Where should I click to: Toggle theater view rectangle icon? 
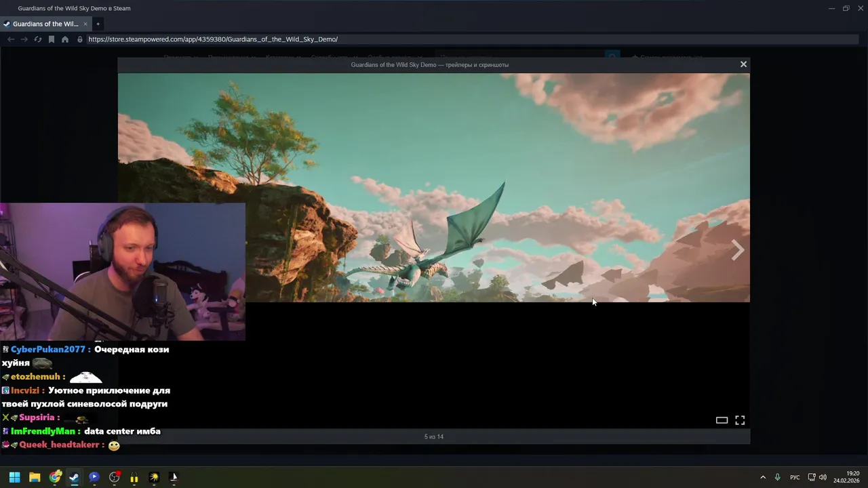point(722,420)
